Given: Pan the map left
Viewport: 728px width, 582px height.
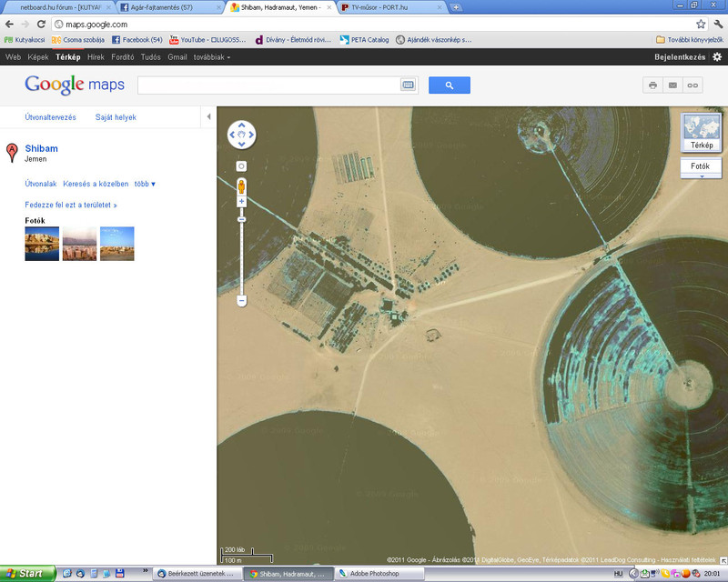Looking at the screenshot, I should pyautogui.click(x=232, y=135).
